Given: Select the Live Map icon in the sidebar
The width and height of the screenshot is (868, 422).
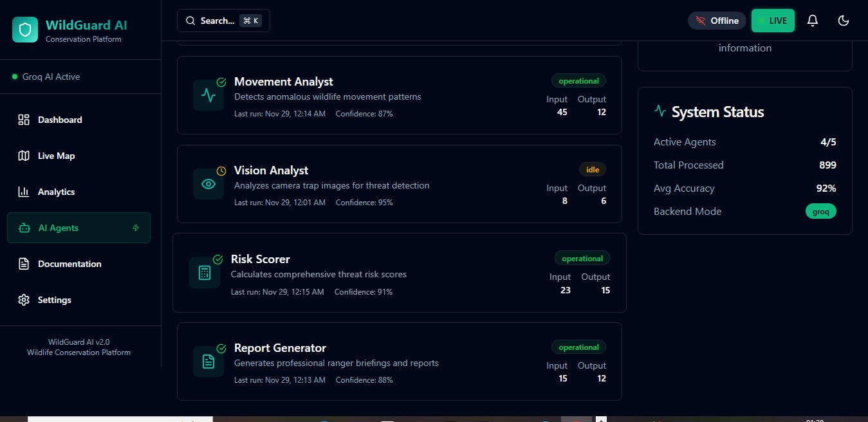Looking at the screenshot, I should pyautogui.click(x=24, y=156).
